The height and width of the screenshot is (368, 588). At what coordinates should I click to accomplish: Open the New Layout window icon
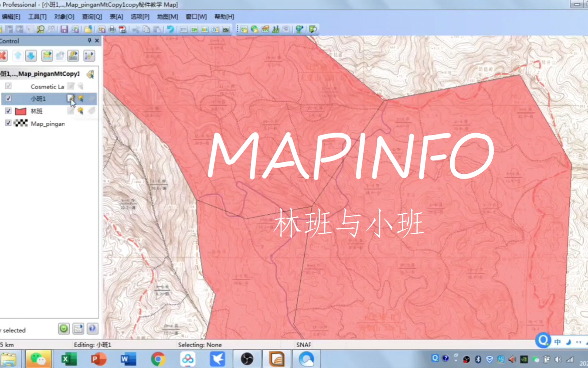pyautogui.click(x=215, y=30)
